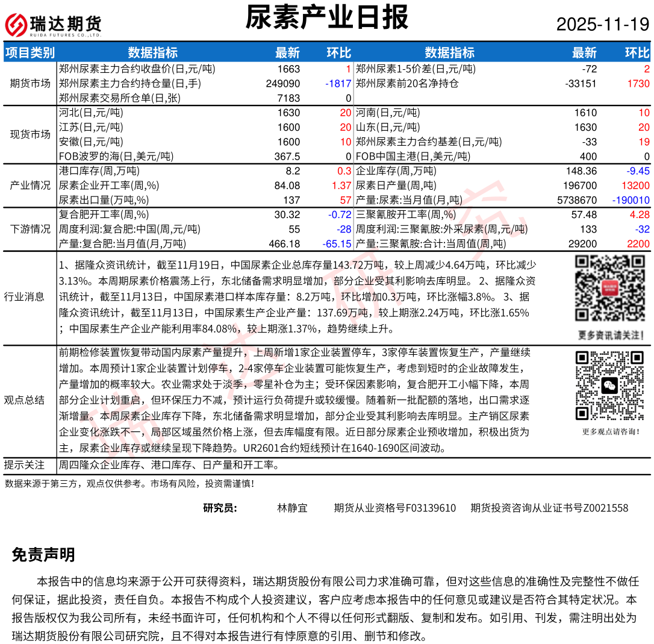This screenshot has width=654, height=644.
Task: Click the 提示关注 row label
Action: pos(24,465)
